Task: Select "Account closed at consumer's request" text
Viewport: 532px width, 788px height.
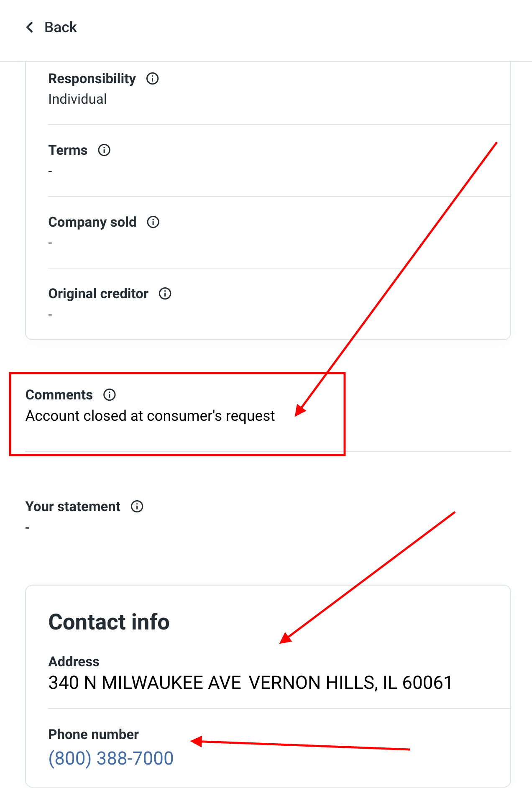Action: (150, 416)
